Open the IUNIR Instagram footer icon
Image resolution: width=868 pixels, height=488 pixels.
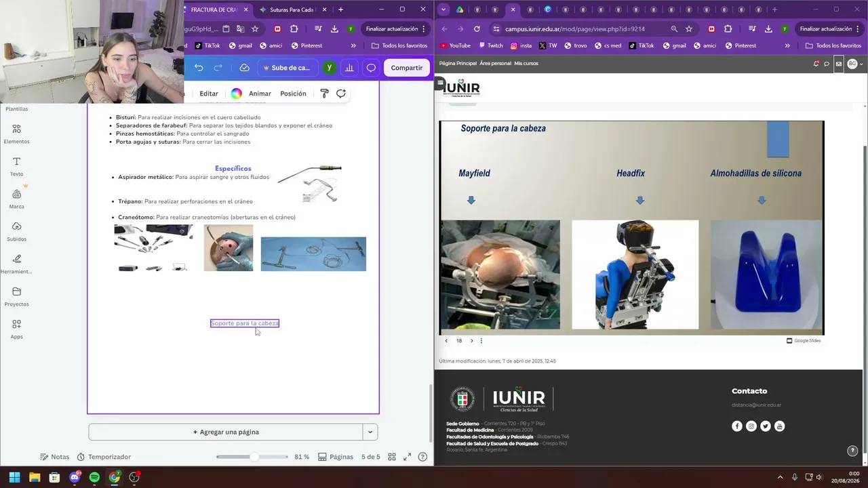click(x=751, y=426)
